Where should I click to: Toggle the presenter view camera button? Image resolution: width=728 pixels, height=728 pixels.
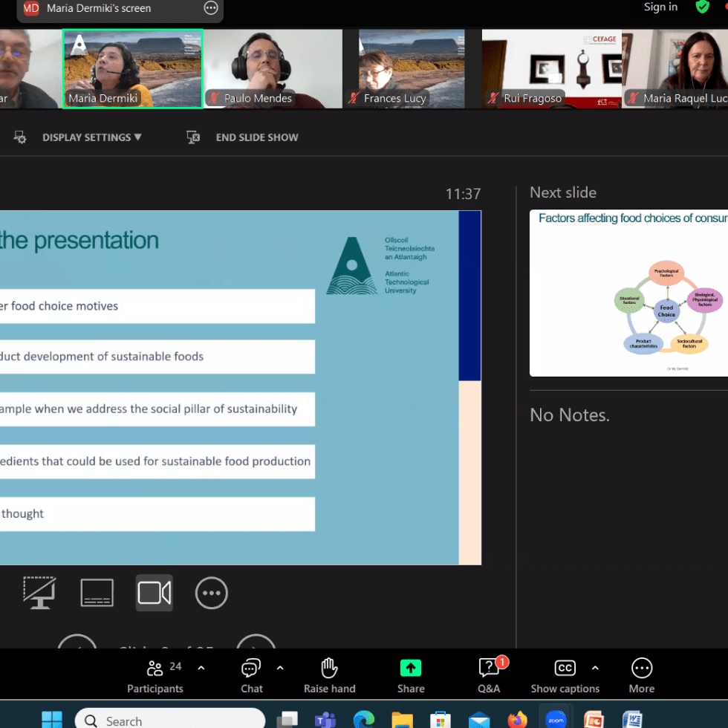[155, 593]
